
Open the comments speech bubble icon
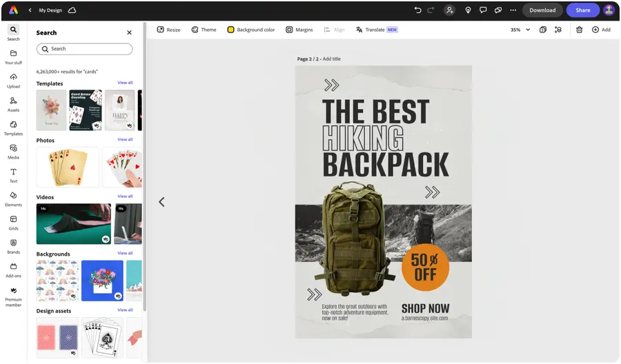tap(483, 10)
